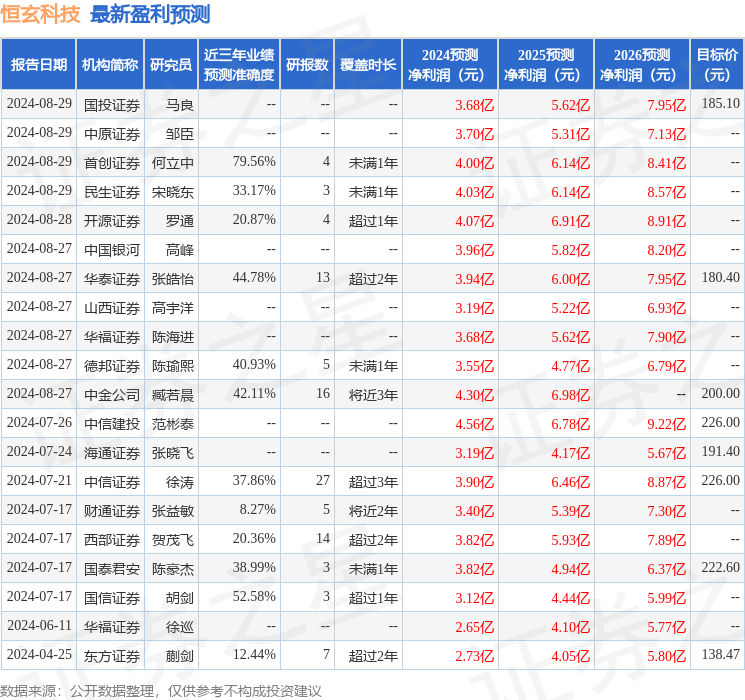Screen dimensions: 745x700
Task: Select the 机构简称 column header
Action: point(110,65)
